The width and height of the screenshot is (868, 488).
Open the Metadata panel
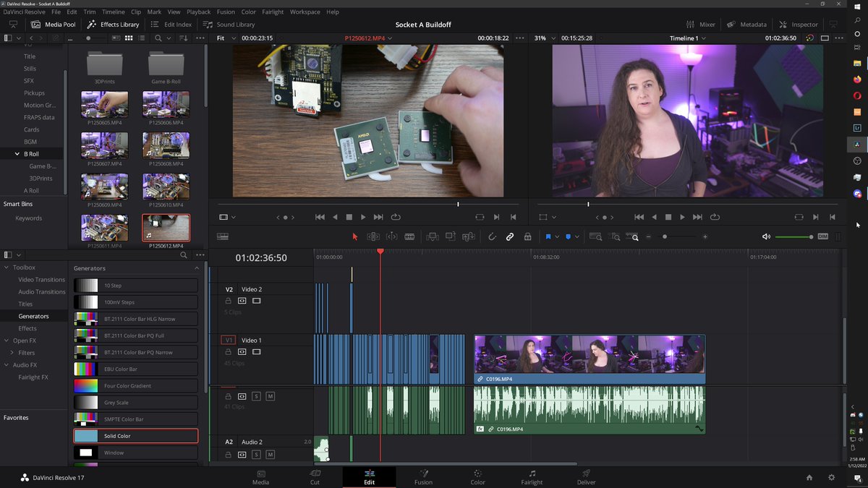pyautogui.click(x=746, y=25)
